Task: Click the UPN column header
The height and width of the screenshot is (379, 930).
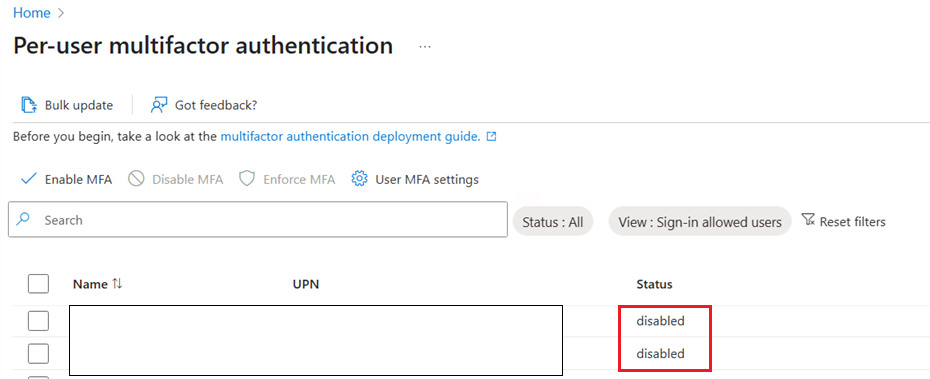Action: [306, 284]
